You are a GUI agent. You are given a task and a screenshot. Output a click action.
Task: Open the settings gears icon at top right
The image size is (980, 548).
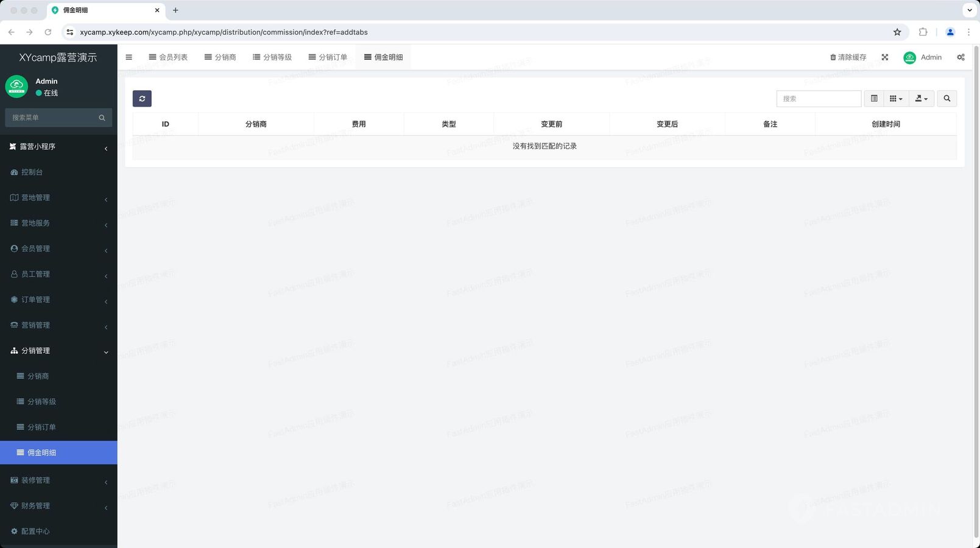961,57
